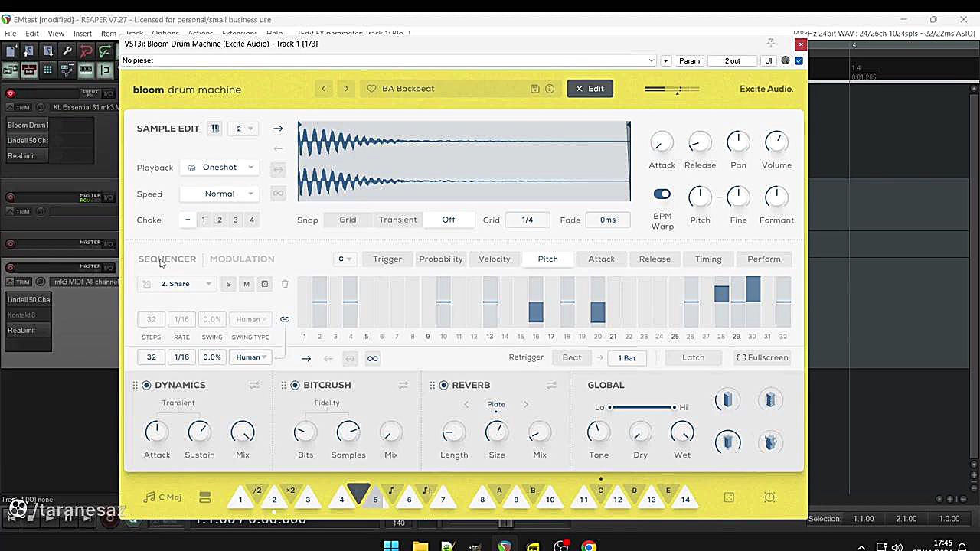This screenshot has height=551, width=980.
Task: Go to the previous preset
Action: tap(323, 89)
